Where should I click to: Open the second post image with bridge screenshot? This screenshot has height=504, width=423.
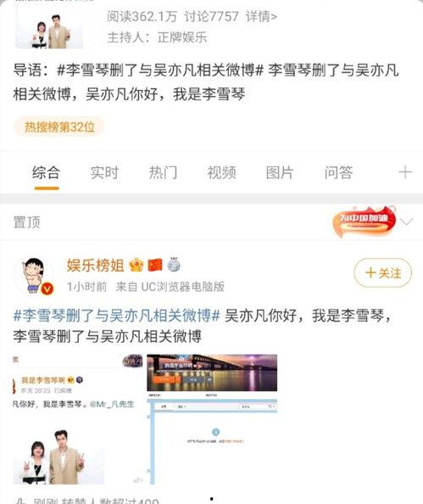pyautogui.click(x=212, y=419)
